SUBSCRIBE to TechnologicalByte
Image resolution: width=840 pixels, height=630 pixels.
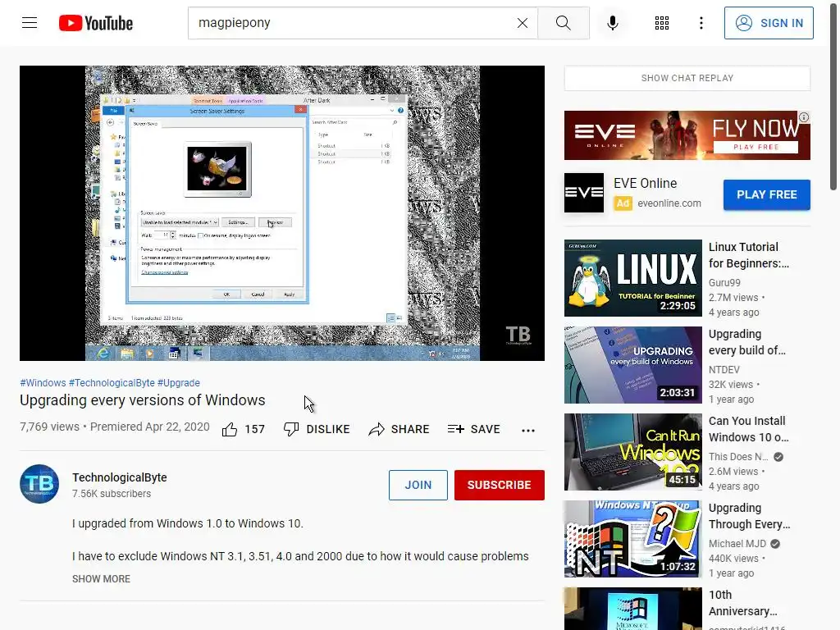500,485
